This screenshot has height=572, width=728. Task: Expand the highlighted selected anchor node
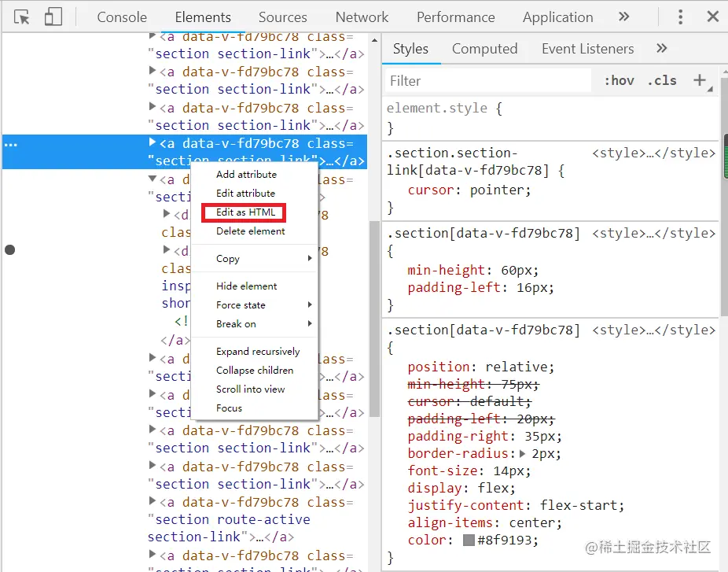tap(152, 142)
